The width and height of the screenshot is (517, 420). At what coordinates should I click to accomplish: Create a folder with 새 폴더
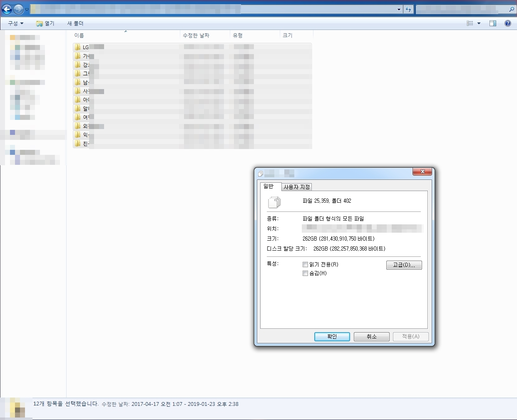tap(75, 23)
